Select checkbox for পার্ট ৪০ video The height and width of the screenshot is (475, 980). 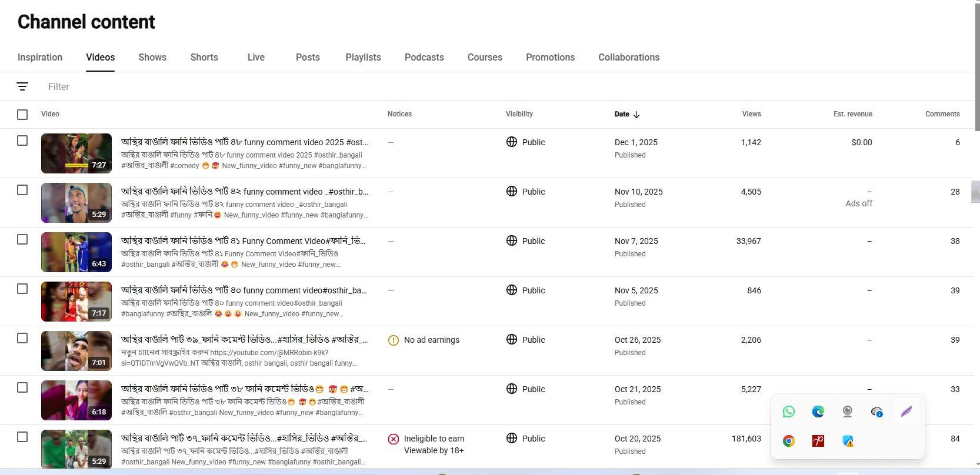[x=22, y=289]
